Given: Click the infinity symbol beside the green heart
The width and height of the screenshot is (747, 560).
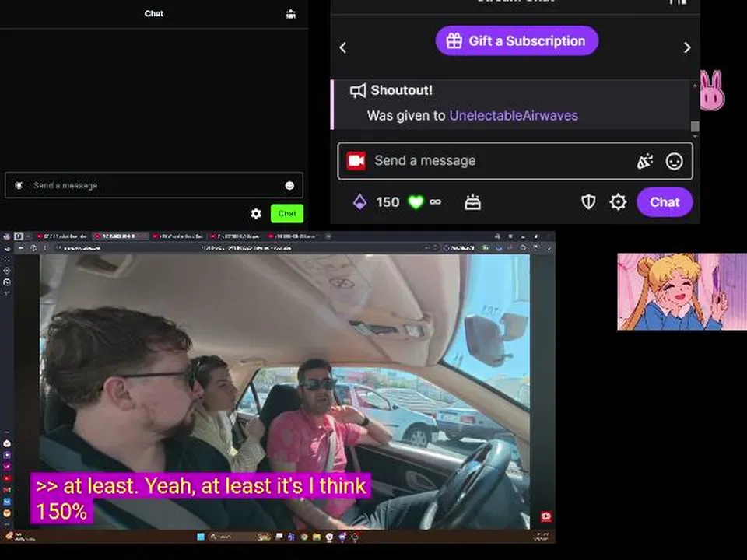Looking at the screenshot, I should point(435,202).
